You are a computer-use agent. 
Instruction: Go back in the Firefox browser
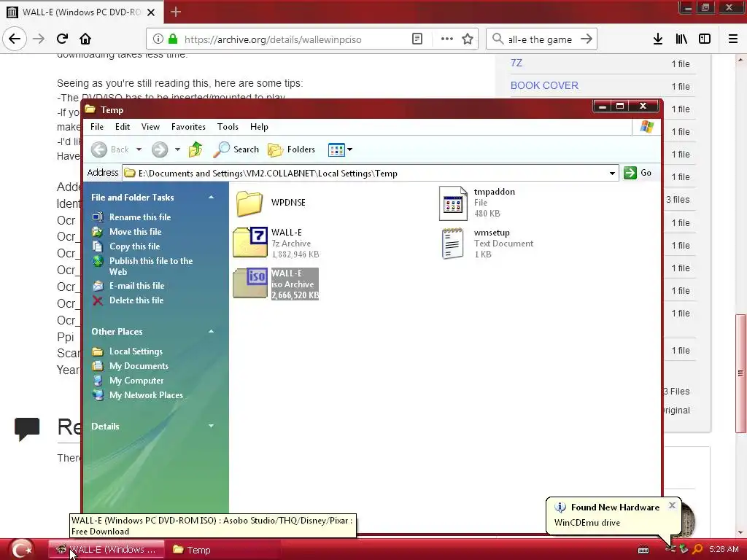(x=15, y=39)
